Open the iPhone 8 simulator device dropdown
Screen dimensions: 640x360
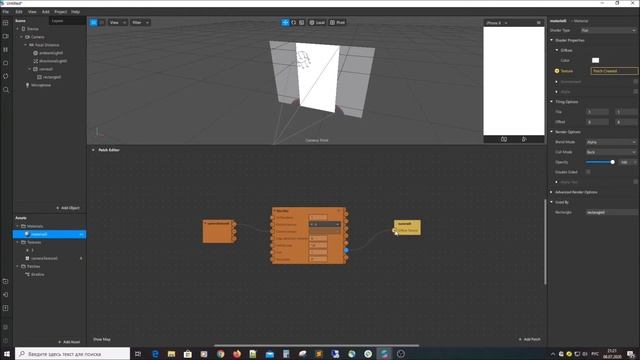[x=497, y=23]
